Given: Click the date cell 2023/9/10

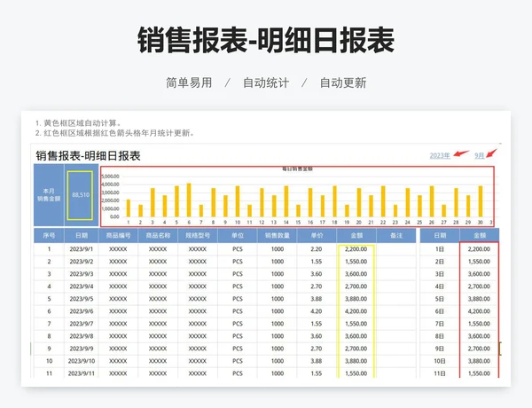Looking at the screenshot, I should (x=82, y=361).
